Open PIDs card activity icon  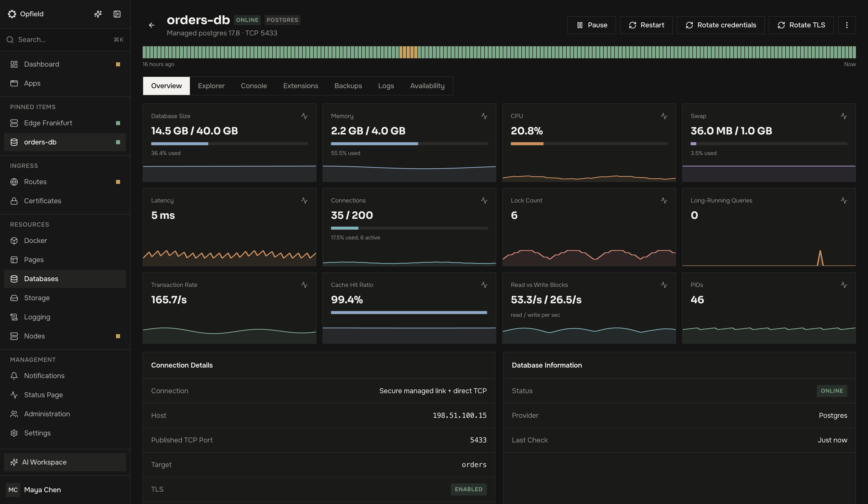pyautogui.click(x=844, y=285)
